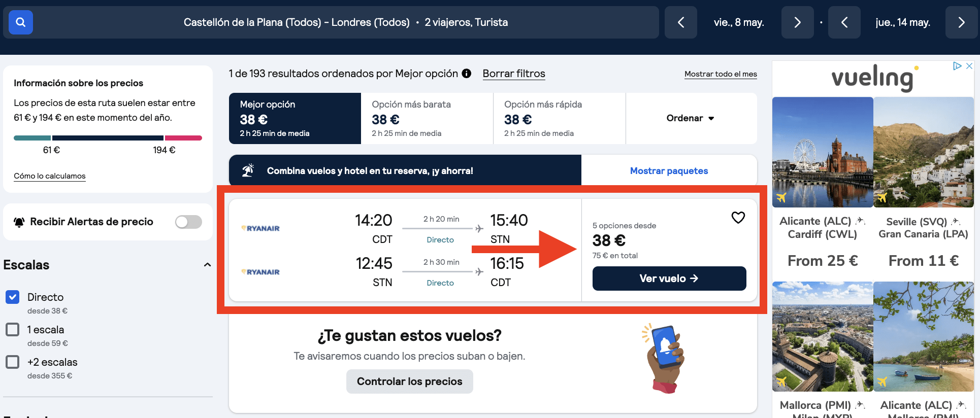Open the Alicante to Cardiff ad thumbnail
The image size is (980, 418).
tap(823, 152)
